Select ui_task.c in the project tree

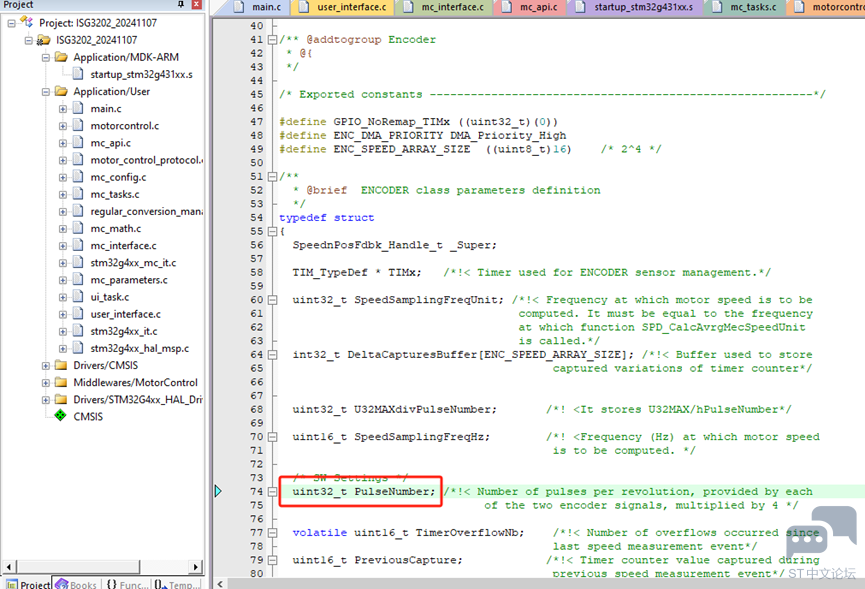pos(110,297)
